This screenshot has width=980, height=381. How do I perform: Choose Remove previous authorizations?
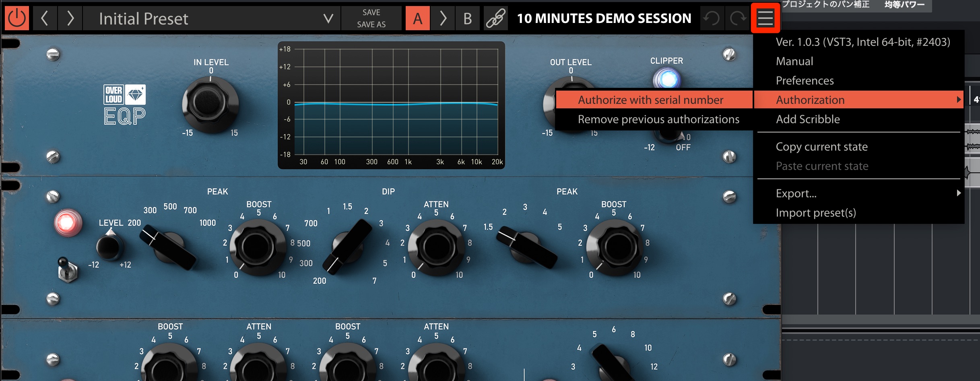pos(654,119)
